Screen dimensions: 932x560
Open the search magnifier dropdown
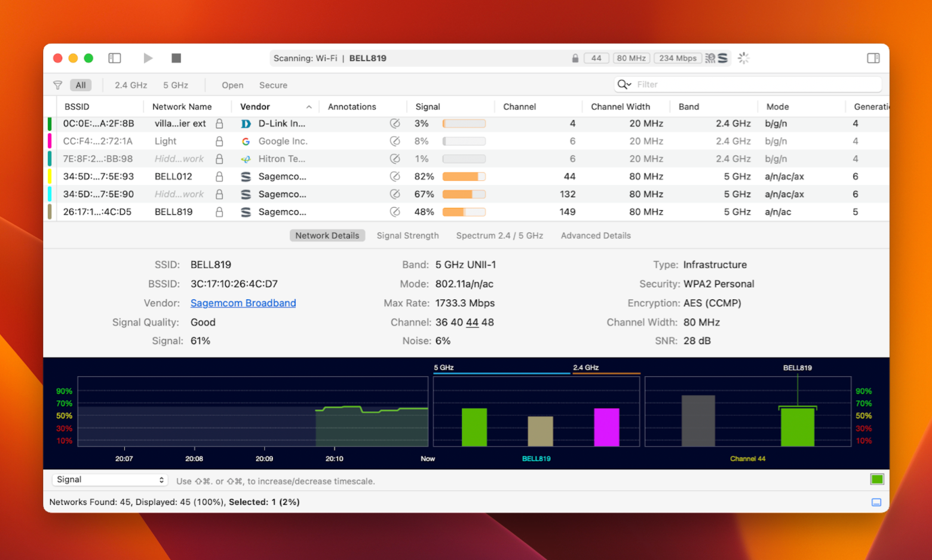click(624, 84)
